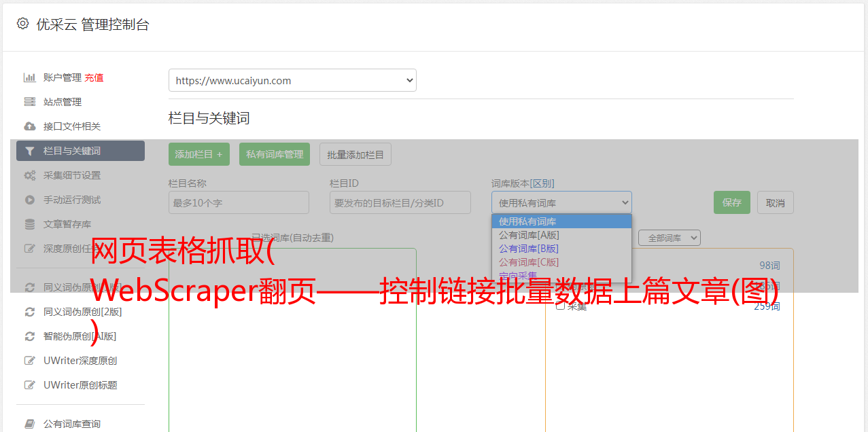
Task: Open the UWriter原创标题 sidebar item
Action: 80,385
